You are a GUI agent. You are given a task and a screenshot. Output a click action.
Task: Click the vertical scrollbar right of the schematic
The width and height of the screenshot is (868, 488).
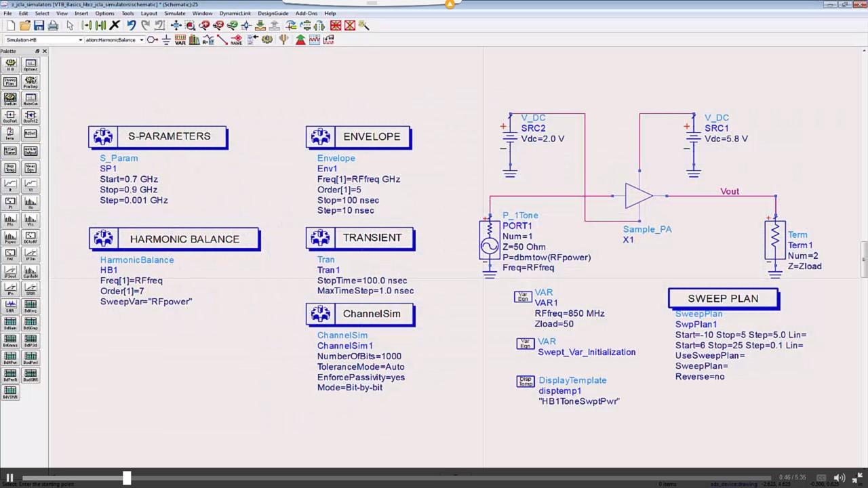pos(864,258)
